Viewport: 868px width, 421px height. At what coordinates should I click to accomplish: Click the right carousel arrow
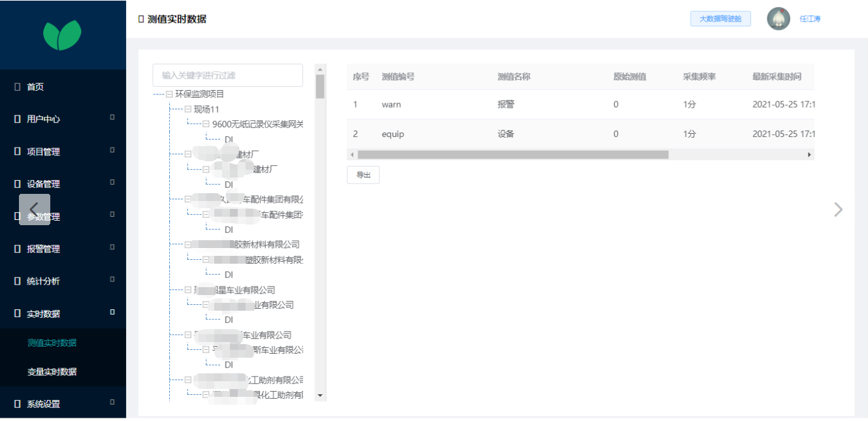point(838,210)
